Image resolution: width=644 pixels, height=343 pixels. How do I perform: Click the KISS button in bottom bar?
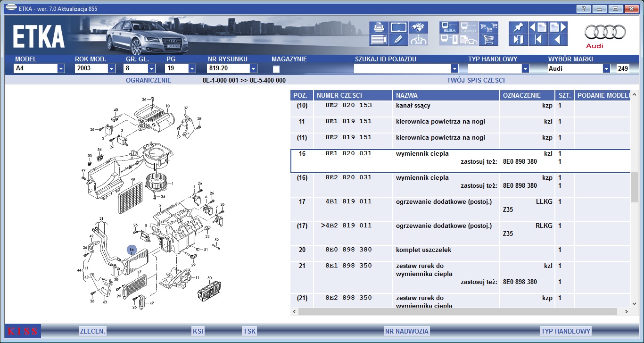click(23, 331)
